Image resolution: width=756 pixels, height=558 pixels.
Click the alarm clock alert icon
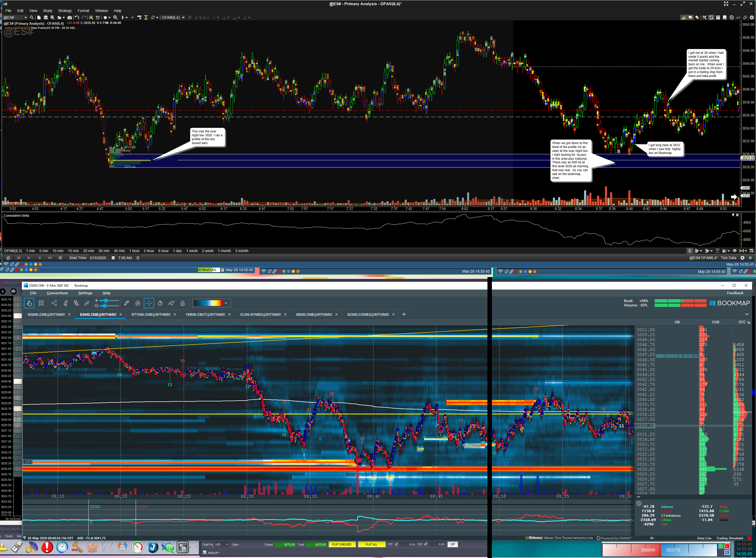(x=98, y=18)
